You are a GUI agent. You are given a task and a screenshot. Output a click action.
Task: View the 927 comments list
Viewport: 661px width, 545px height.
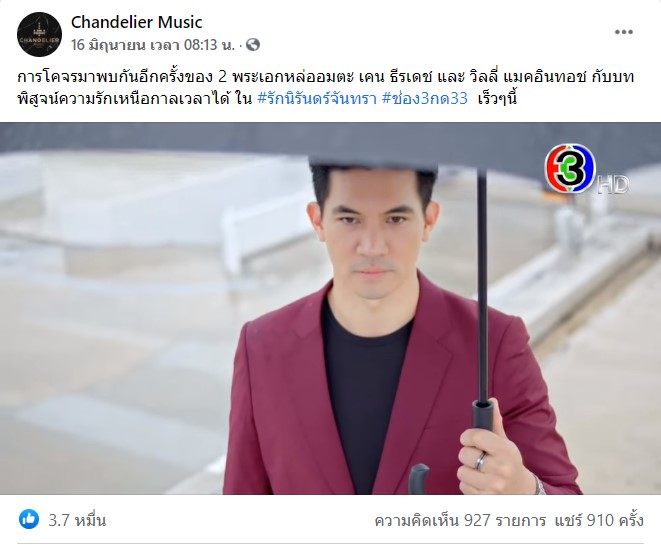pyautogui.click(x=460, y=520)
